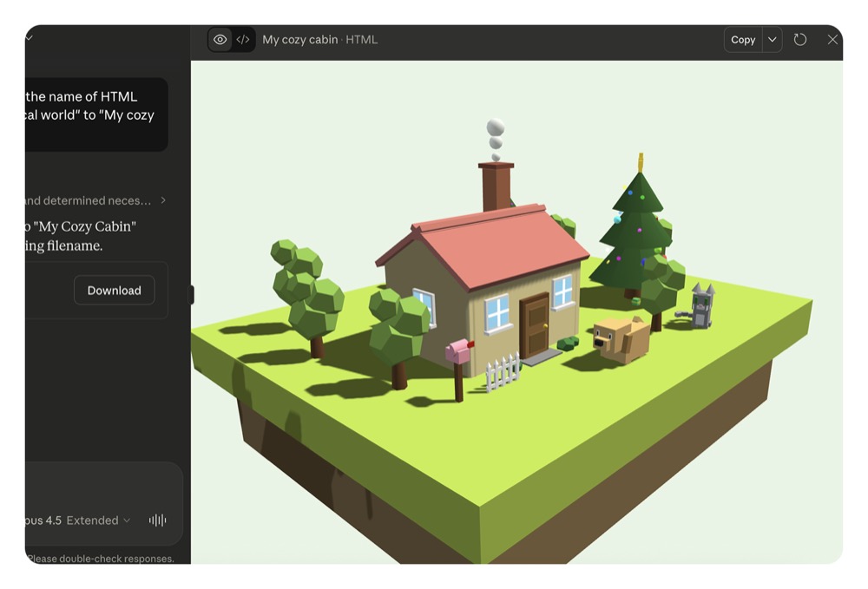The image size is (868, 589).
Task: Click the Download button
Action: click(114, 291)
